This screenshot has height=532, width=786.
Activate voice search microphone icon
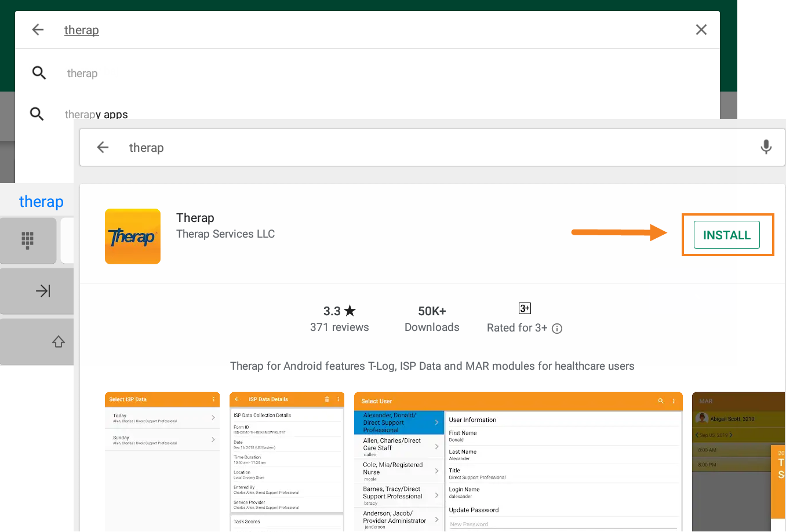pyautogui.click(x=766, y=147)
